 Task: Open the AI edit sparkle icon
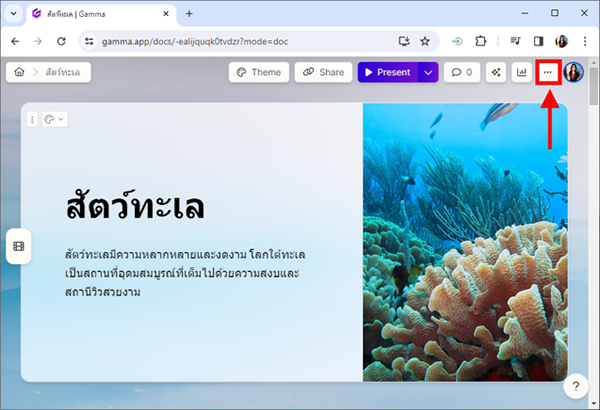[x=496, y=72]
